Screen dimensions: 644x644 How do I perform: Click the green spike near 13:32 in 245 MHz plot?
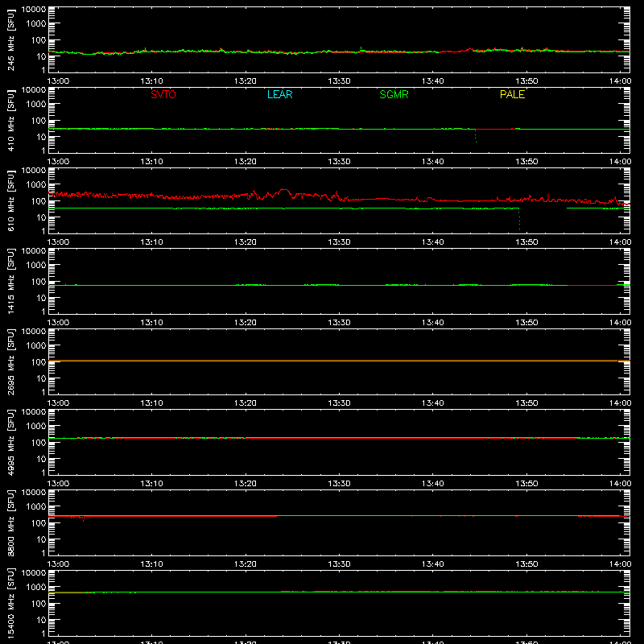361,49
